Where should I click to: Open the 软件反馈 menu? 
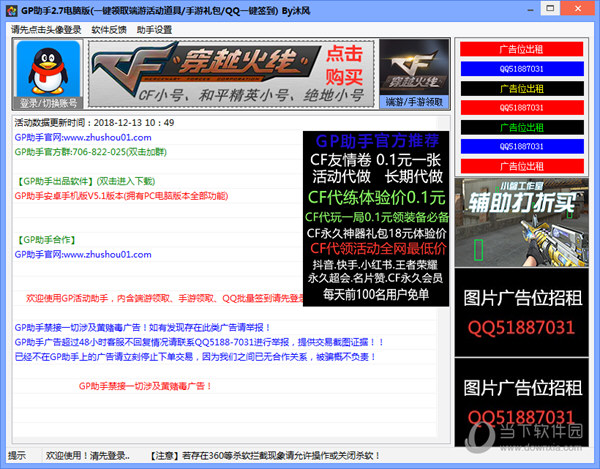tap(109, 29)
